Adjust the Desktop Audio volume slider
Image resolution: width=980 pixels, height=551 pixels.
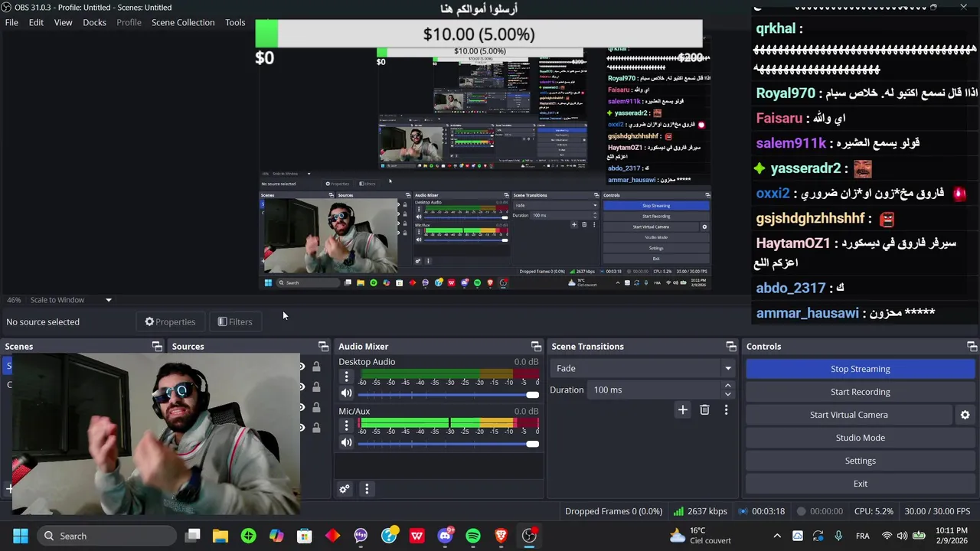pyautogui.click(x=448, y=394)
